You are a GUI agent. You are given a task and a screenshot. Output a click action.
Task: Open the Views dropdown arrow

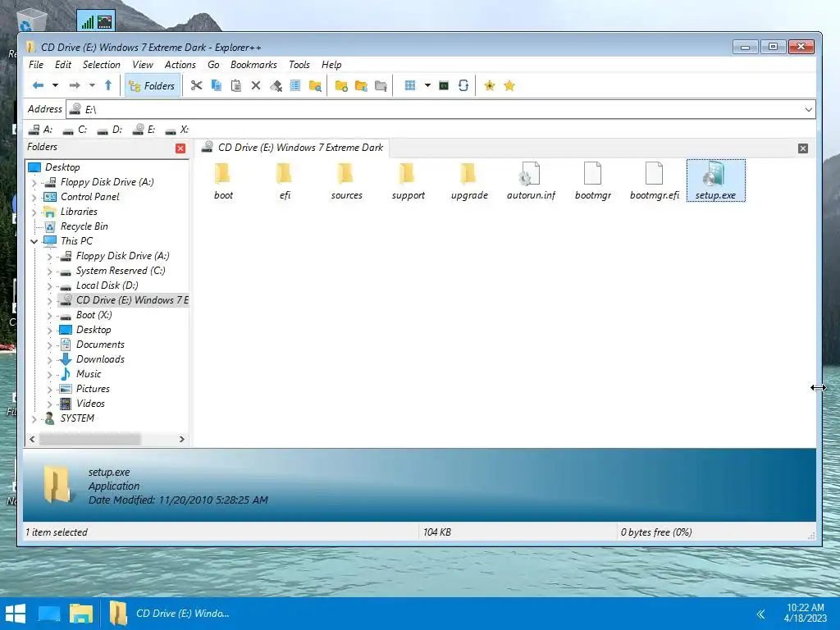click(x=427, y=85)
